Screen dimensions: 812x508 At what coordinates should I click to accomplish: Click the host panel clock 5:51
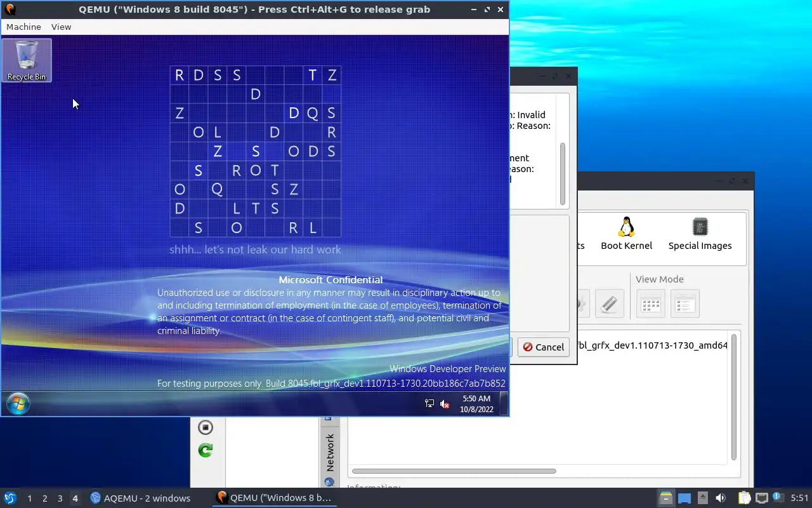click(x=799, y=498)
